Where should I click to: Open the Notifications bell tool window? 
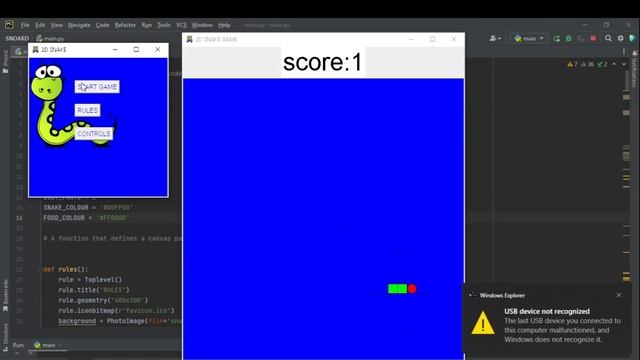pos(635,69)
